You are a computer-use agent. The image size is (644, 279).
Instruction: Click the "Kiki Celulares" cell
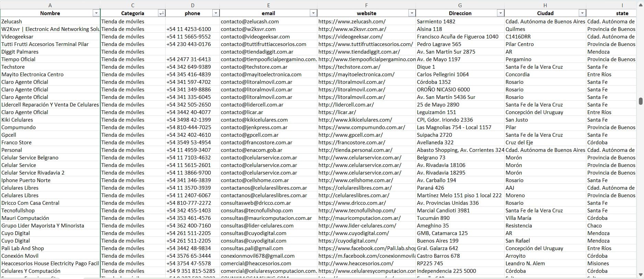(x=50, y=120)
